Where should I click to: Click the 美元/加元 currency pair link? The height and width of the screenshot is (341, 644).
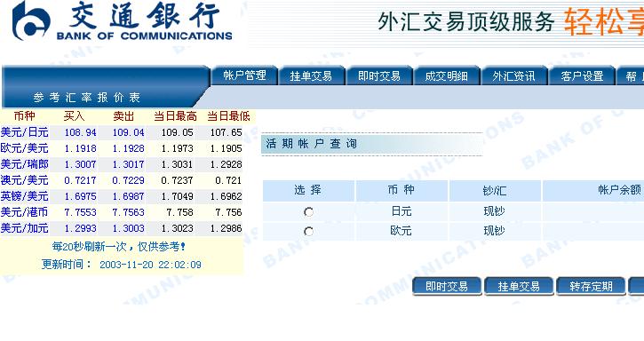coord(25,228)
